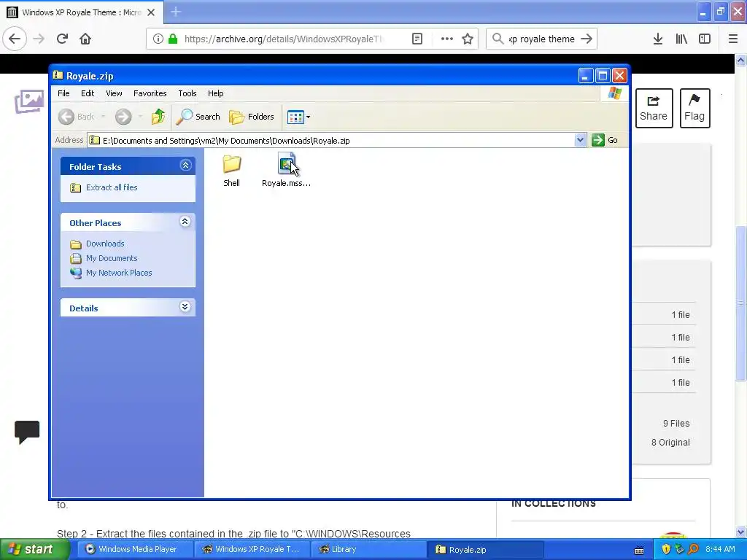Screen dimensions: 747x560
Task: Click the Firefox back arrow button
Action: pyautogui.click(x=15, y=39)
